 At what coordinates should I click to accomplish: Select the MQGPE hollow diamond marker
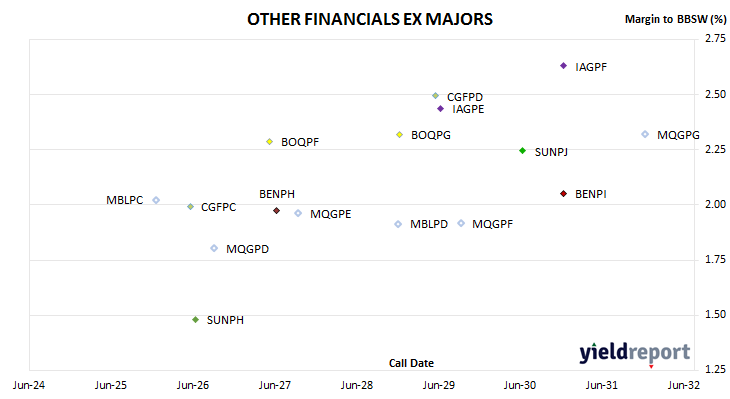298,214
